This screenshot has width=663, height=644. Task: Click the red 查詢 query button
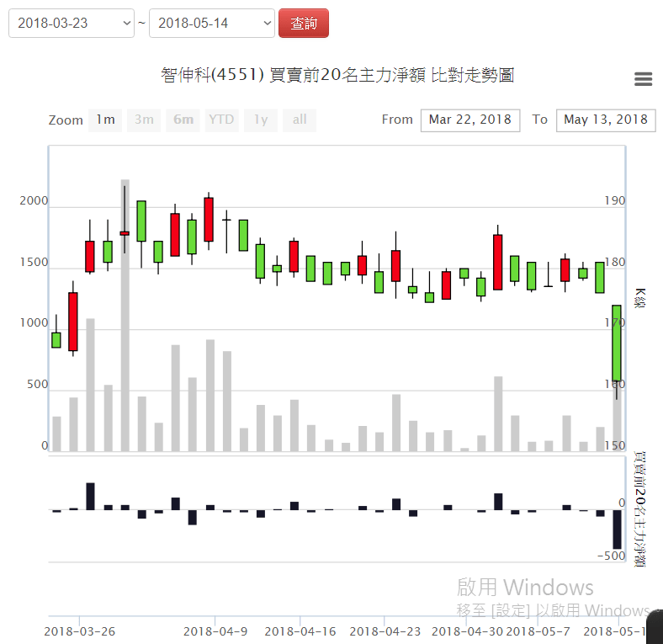(303, 24)
